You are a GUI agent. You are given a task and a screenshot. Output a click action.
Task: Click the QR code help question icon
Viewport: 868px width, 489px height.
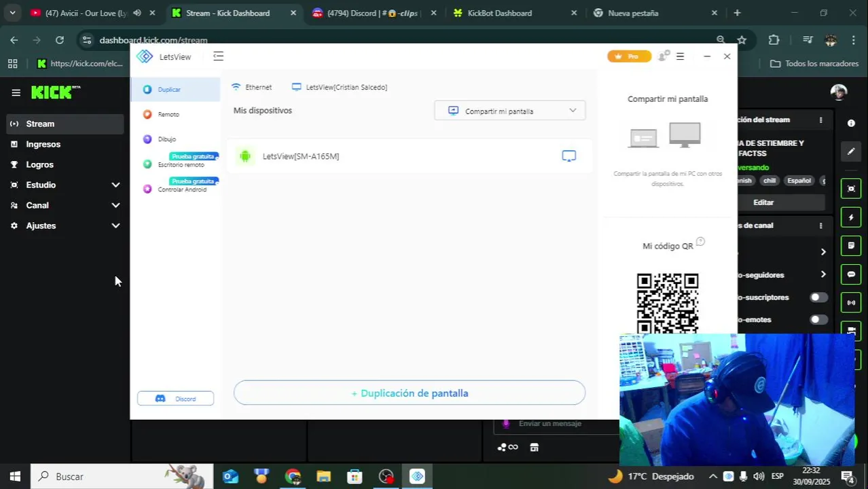[700, 242]
